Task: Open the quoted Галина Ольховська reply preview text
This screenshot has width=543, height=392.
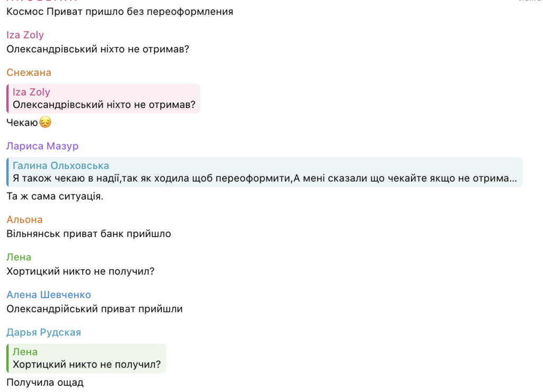Action: click(x=264, y=179)
